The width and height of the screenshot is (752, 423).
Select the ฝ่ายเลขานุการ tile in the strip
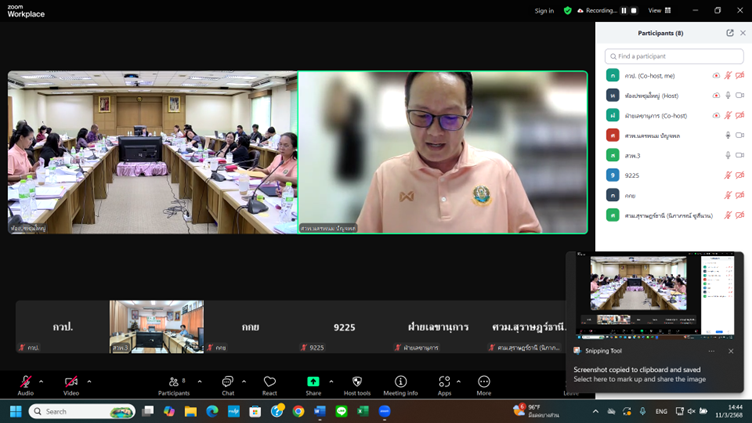[438, 327]
